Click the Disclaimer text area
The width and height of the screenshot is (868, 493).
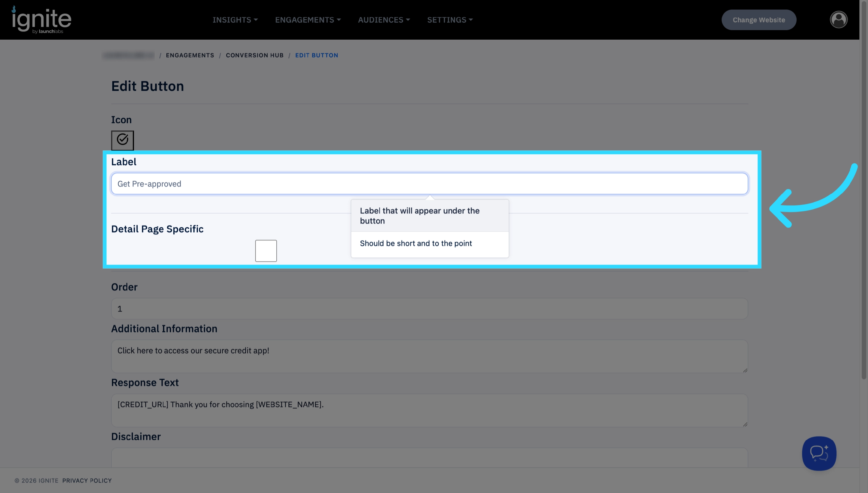coord(429,457)
